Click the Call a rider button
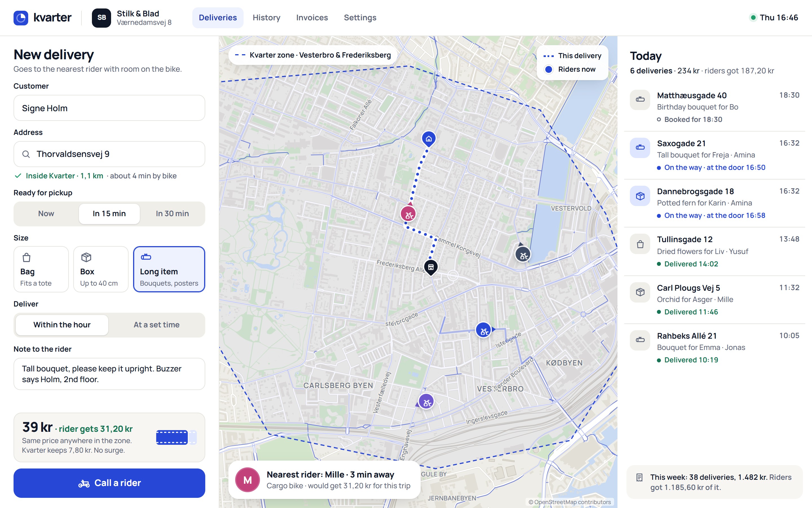The width and height of the screenshot is (812, 508). 109,483
